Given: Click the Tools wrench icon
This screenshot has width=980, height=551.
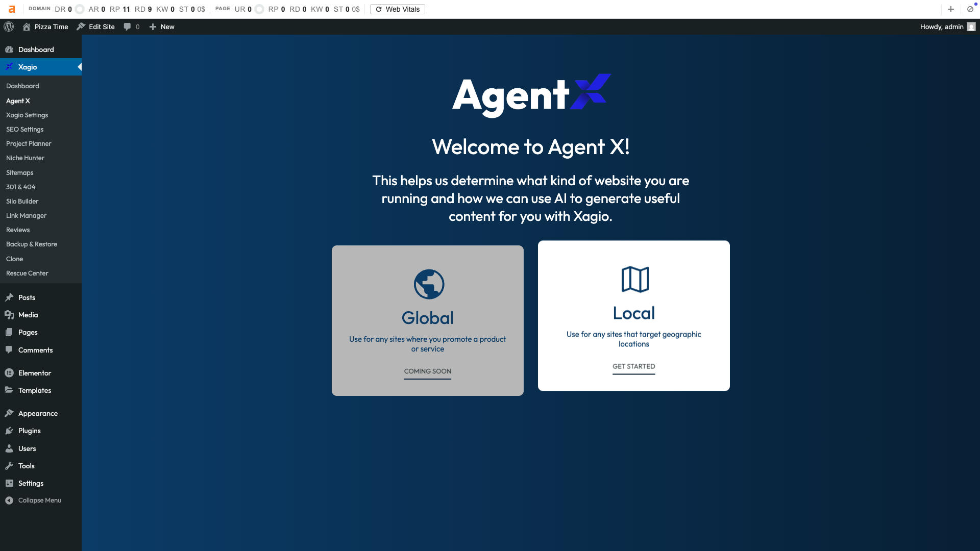Looking at the screenshot, I should [9, 466].
